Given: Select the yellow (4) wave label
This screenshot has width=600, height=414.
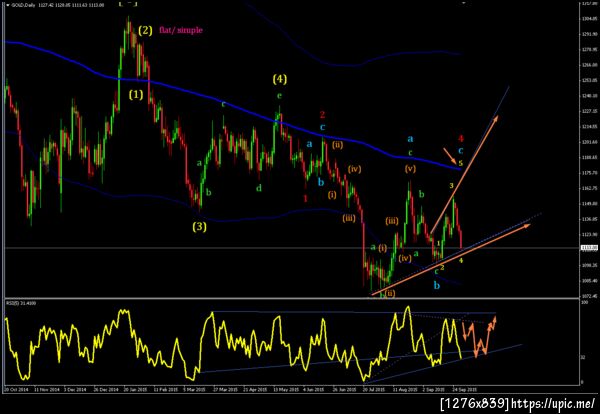Looking at the screenshot, I should (x=279, y=79).
